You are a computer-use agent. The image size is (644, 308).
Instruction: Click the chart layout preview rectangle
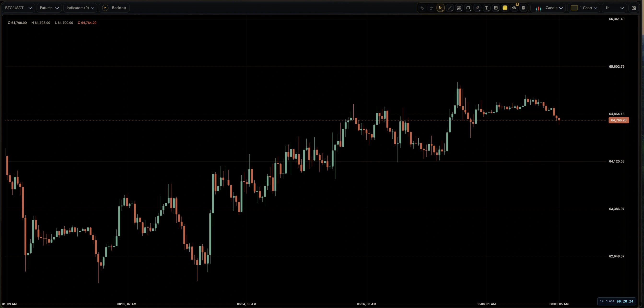pos(574,8)
